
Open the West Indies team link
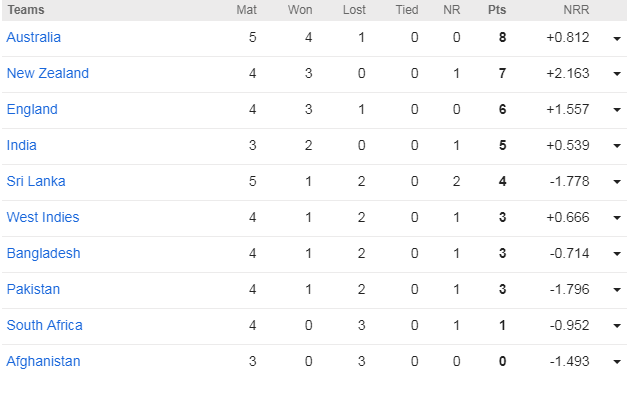43,217
